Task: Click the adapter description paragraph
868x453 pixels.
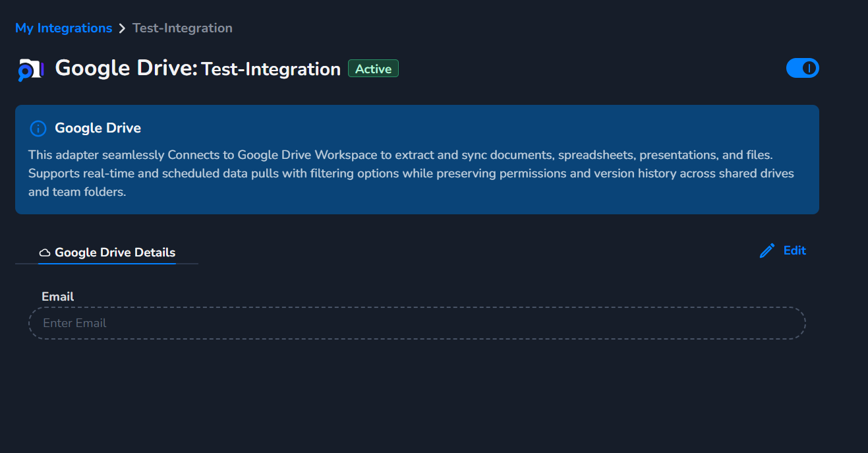Action: [411, 174]
